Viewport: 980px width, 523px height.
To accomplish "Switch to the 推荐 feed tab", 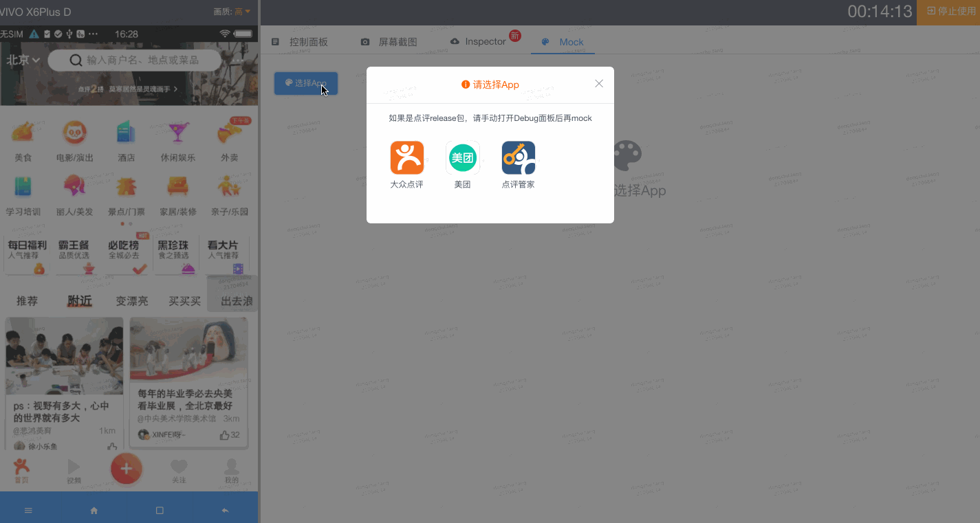I will pos(28,301).
